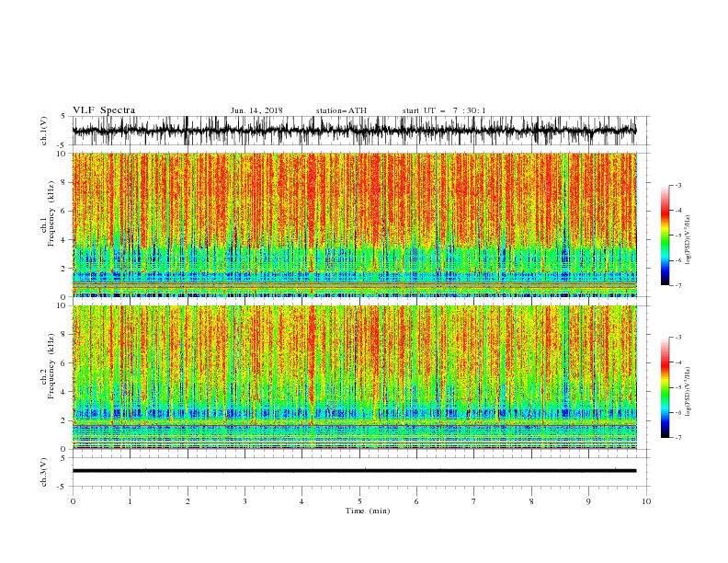Click the ch.2 frequency tick label "4"
728x563 pixels.
(65, 392)
